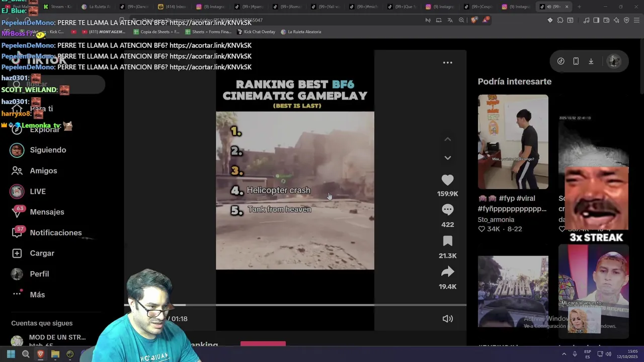Switch to the La Ruleta tab
This screenshot has height=362, width=644.
point(96,7)
